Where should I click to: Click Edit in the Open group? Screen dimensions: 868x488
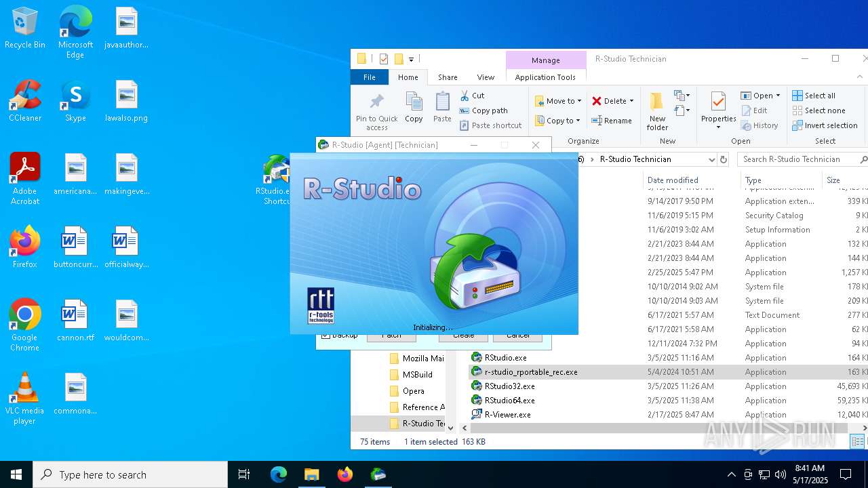pos(754,110)
